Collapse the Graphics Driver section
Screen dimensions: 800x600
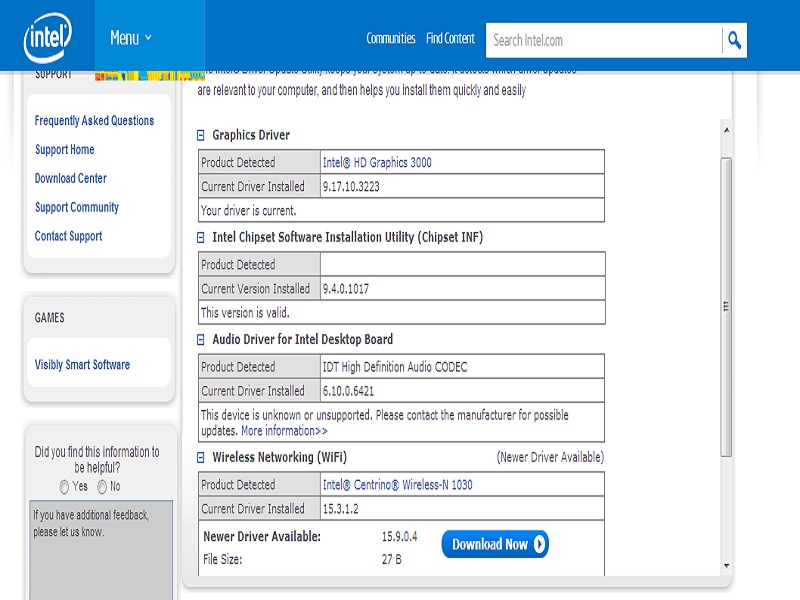(x=201, y=135)
